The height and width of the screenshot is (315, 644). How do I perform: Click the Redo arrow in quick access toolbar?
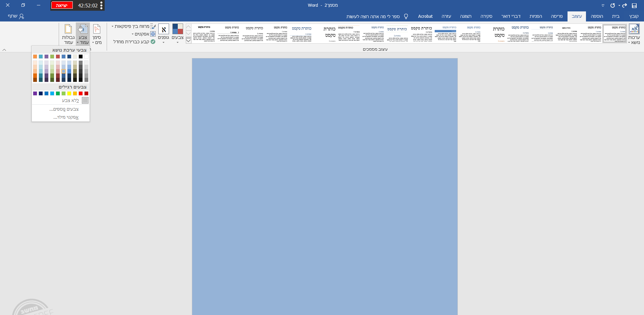tap(624, 5)
